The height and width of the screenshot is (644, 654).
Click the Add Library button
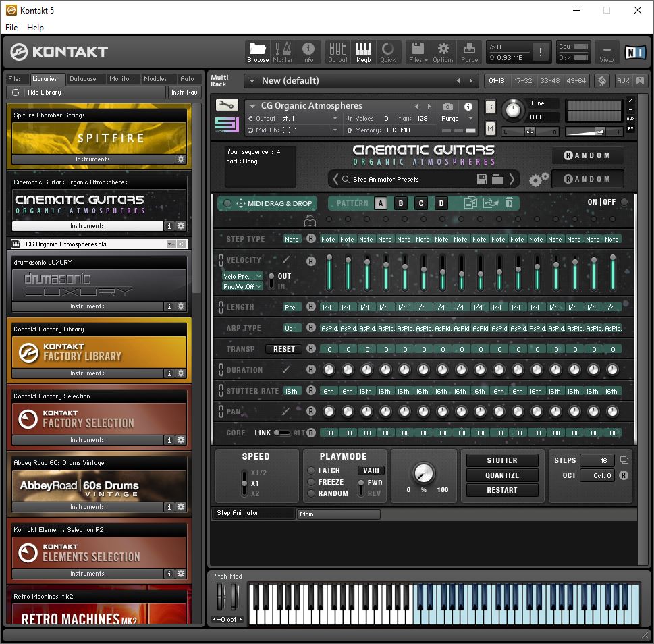(x=86, y=92)
